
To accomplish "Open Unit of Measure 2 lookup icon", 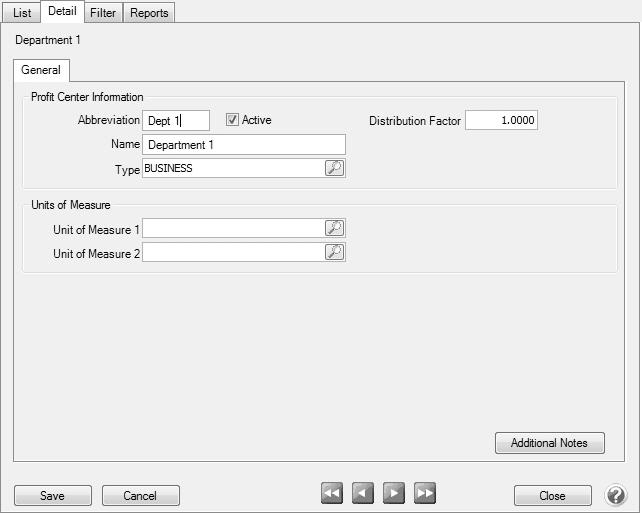I will point(335,253).
